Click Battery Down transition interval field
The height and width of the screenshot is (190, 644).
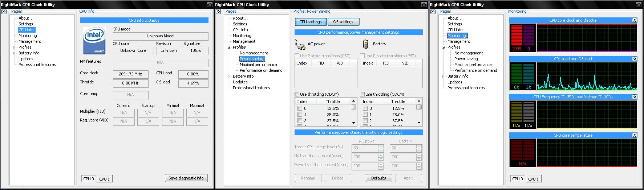pyautogui.click(x=406, y=166)
